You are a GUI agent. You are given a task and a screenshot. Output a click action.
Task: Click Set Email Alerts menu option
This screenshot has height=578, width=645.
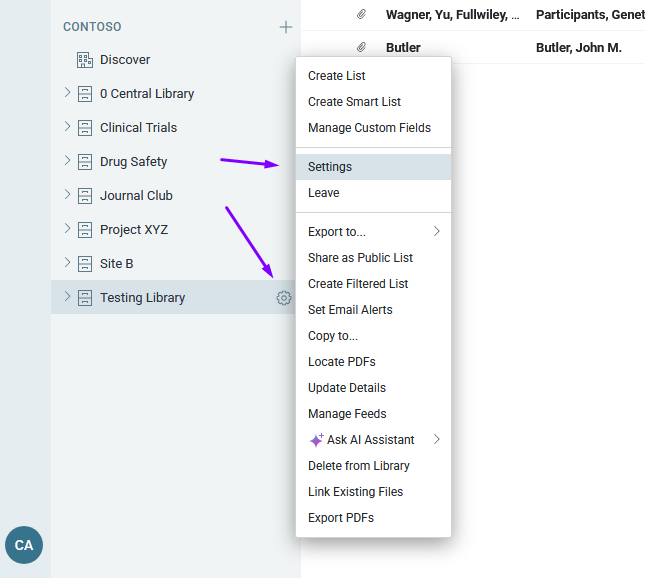tap(350, 310)
